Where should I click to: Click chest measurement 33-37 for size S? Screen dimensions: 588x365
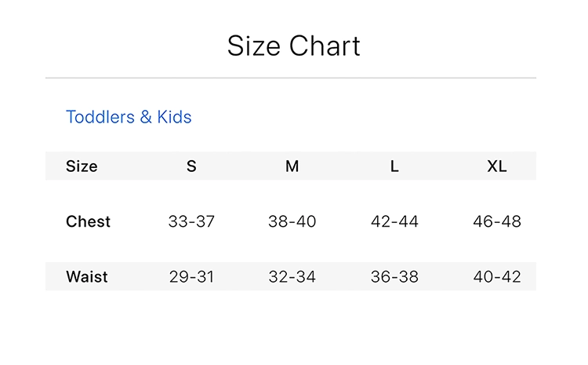191,221
